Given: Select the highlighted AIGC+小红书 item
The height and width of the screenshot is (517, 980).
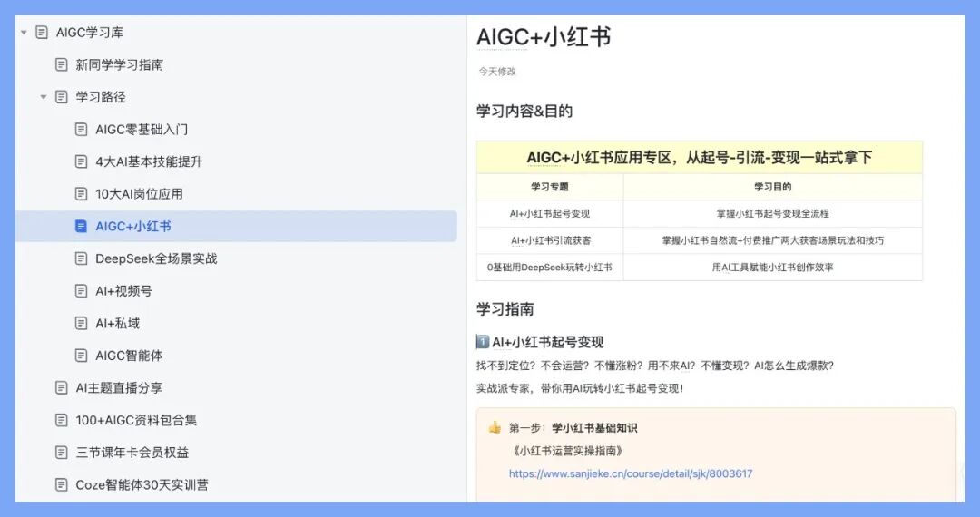Looking at the screenshot, I should pyautogui.click(x=236, y=226).
